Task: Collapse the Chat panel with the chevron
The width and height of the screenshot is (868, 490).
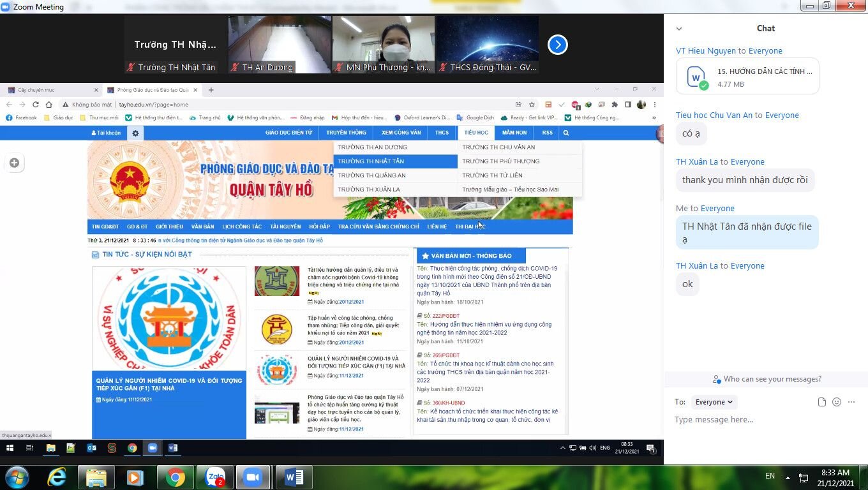Action: tap(678, 28)
